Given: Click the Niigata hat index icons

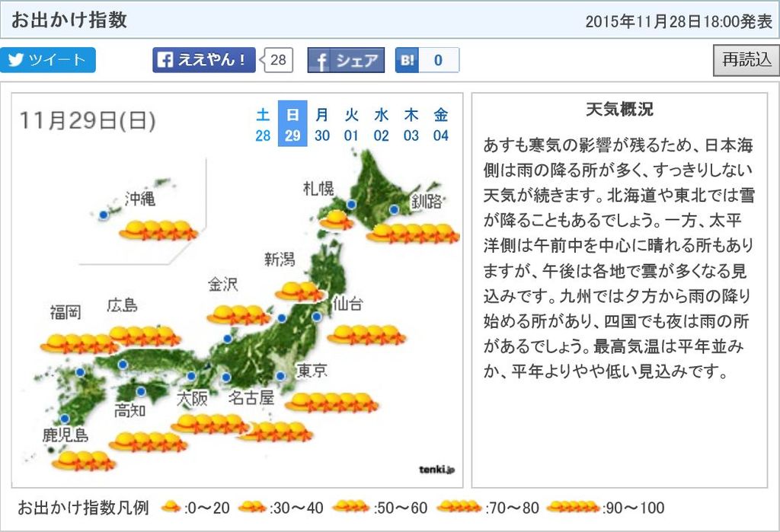Looking at the screenshot, I should click(299, 290).
